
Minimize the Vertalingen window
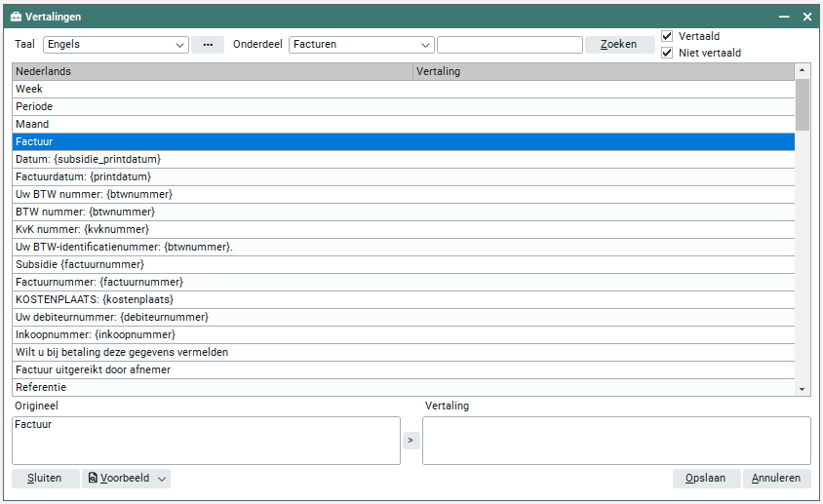pos(783,17)
